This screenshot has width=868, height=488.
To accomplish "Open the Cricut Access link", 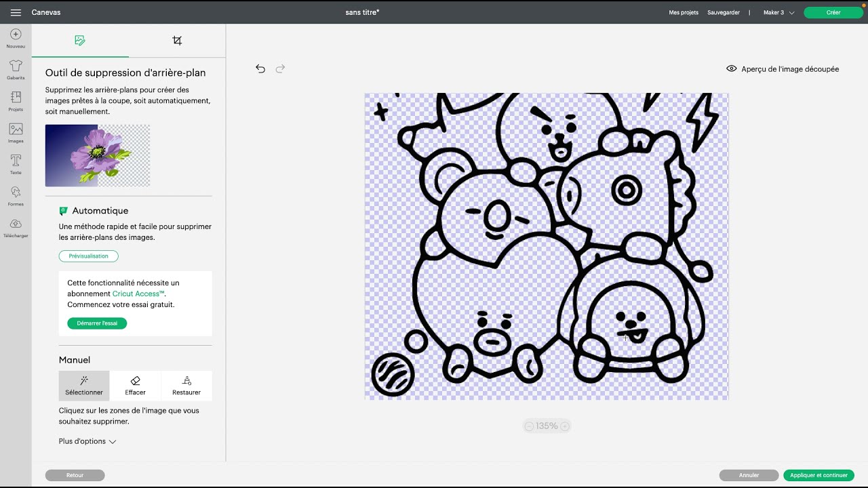I will [138, 293].
